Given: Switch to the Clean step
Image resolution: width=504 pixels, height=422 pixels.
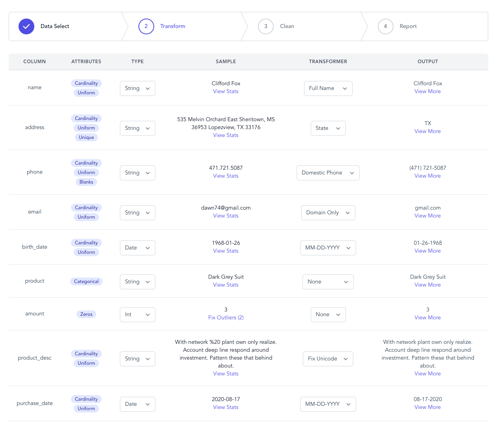Looking at the screenshot, I should coord(287,26).
